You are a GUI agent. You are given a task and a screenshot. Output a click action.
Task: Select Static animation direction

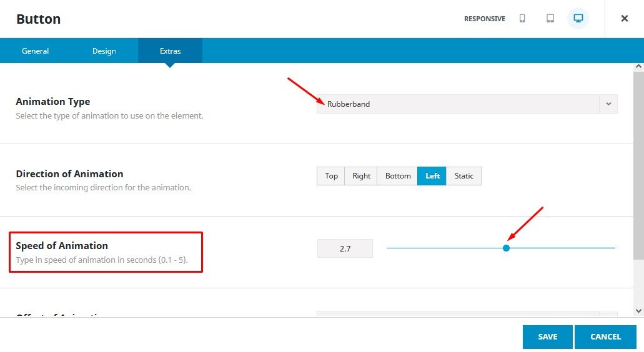pos(463,176)
